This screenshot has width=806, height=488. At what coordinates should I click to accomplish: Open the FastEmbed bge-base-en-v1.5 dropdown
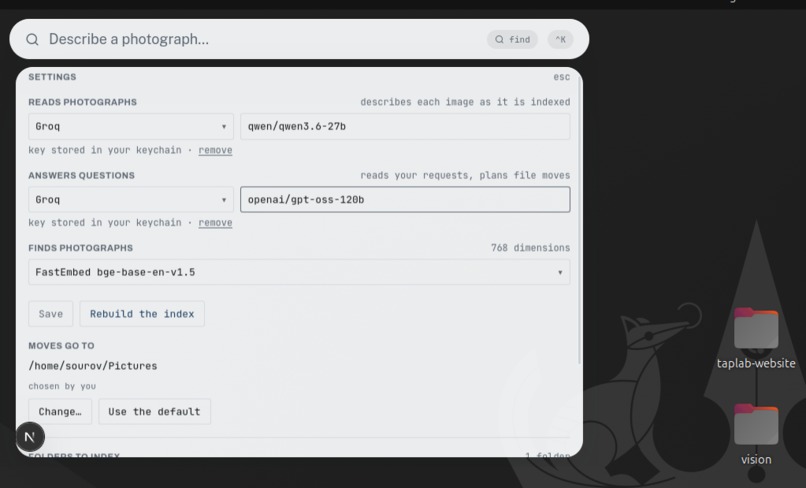(299, 272)
